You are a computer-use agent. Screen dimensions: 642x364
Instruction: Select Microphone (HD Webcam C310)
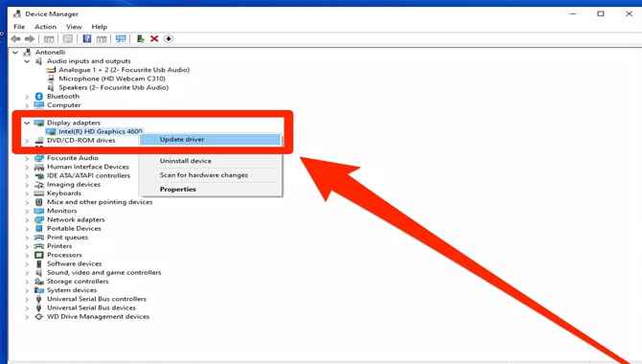(112, 79)
